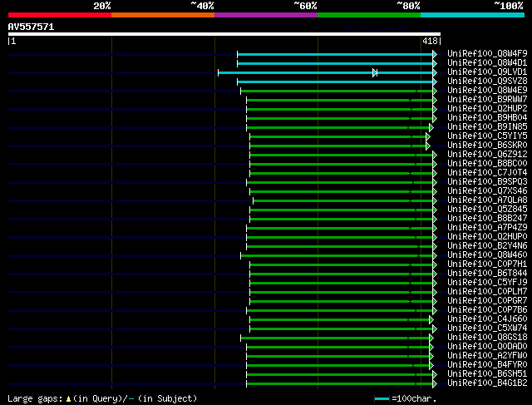
Task: Click the cyan alignment bar for Q8W4F9
Action: (335, 54)
